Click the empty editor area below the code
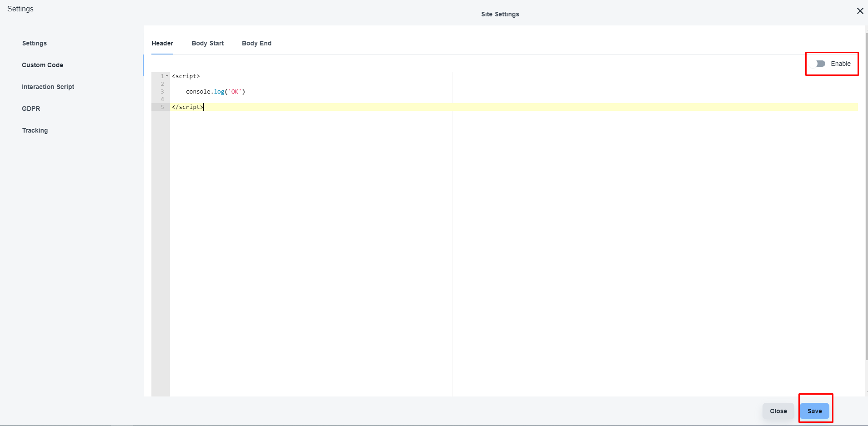The image size is (868, 426). 309,250
